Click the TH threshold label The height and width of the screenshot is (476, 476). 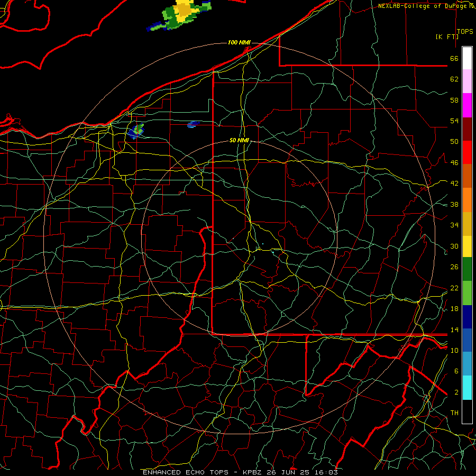pyautogui.click(x=454, y=413)
